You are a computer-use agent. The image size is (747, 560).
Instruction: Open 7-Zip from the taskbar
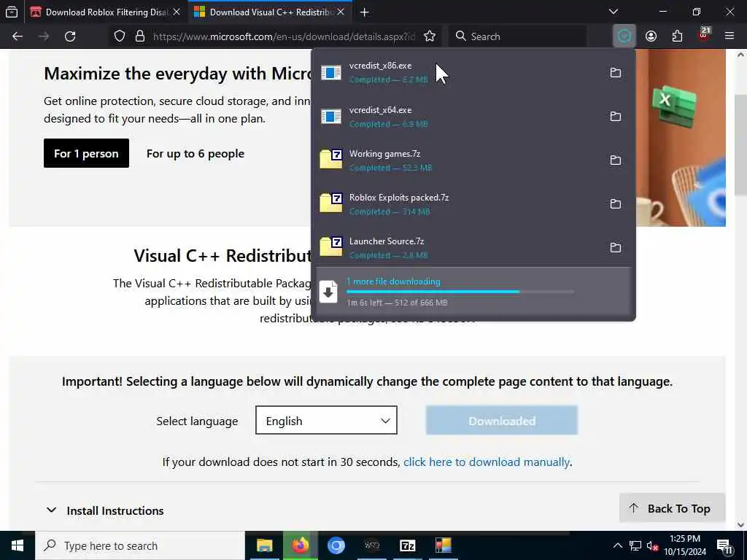click(x=407, y=545)
